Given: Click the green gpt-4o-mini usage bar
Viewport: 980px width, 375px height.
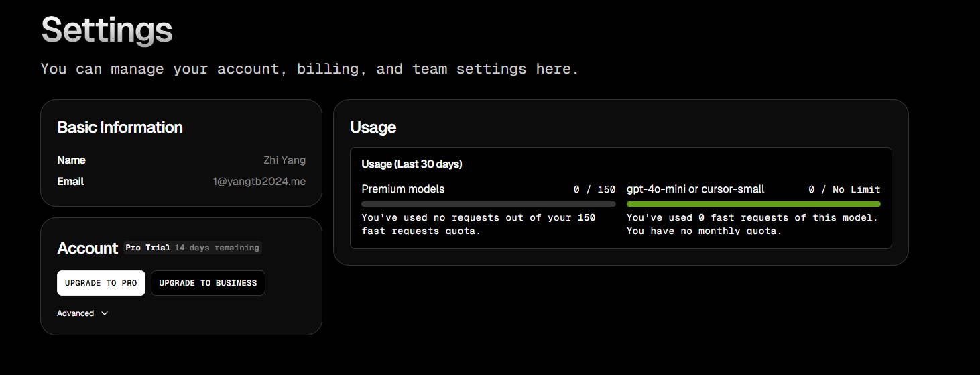Looking at the screenshot, I should coord(753,204).
